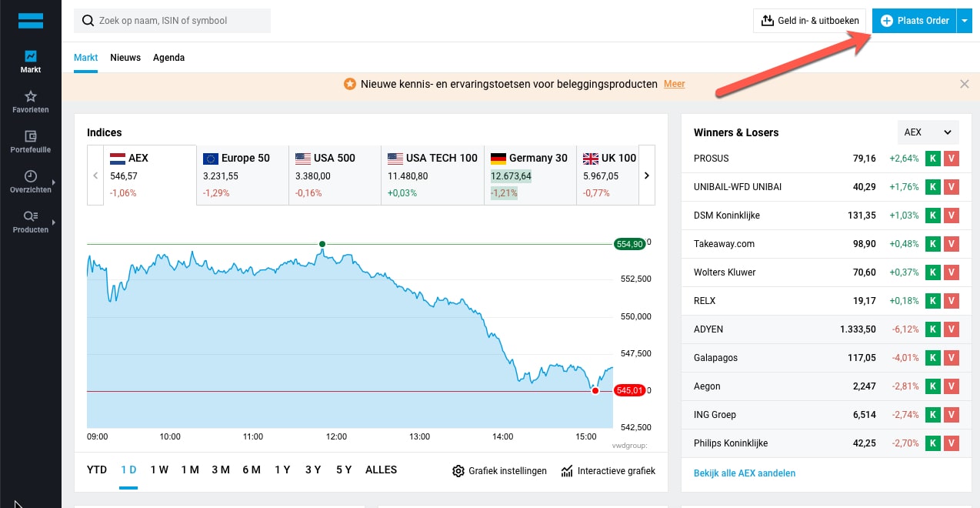Click green K buy button for PROSUS
The width and height of the screenshot is (980, 508).
[933, 159]
